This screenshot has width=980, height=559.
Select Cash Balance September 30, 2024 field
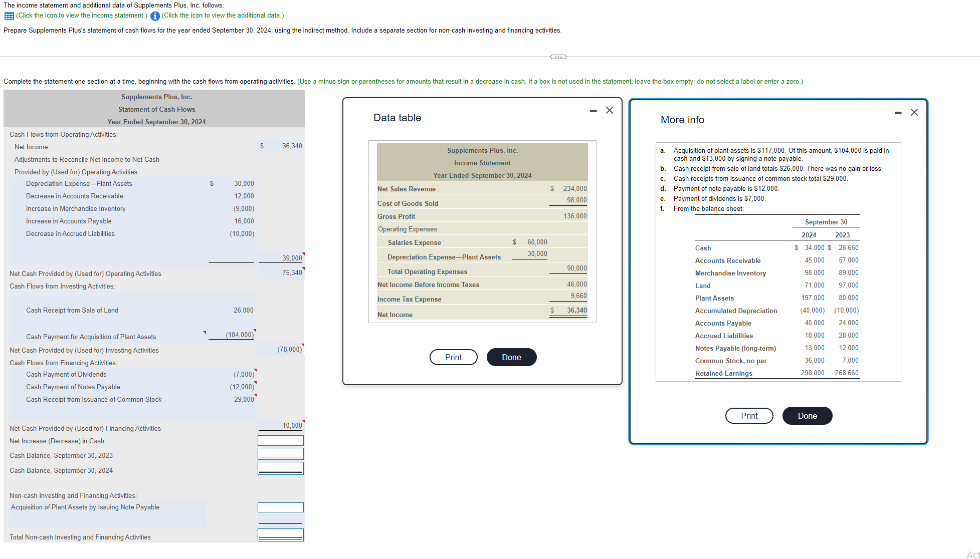281,468
